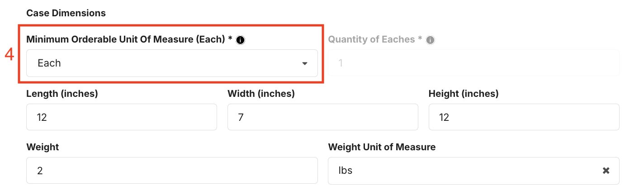Viewport: 644px width, 191px height.
Task: Click the red step number 4 annotation
Action: (9, 55)
